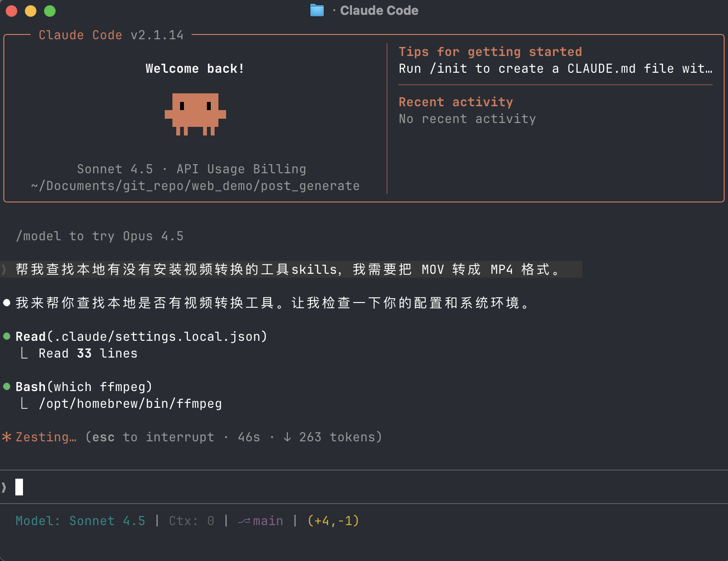Click the green bullet beside Bash command
The height and width of the screenshot is (561, 728).
pos(7,386)
